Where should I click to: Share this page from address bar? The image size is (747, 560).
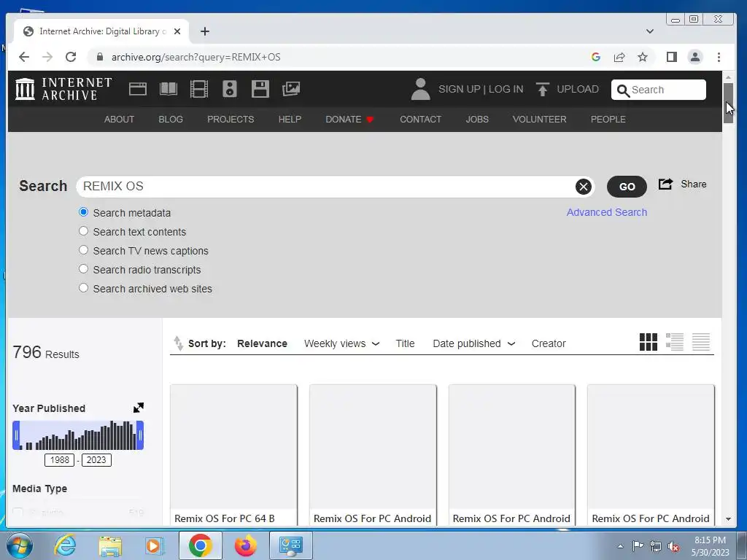click(619, 57)
